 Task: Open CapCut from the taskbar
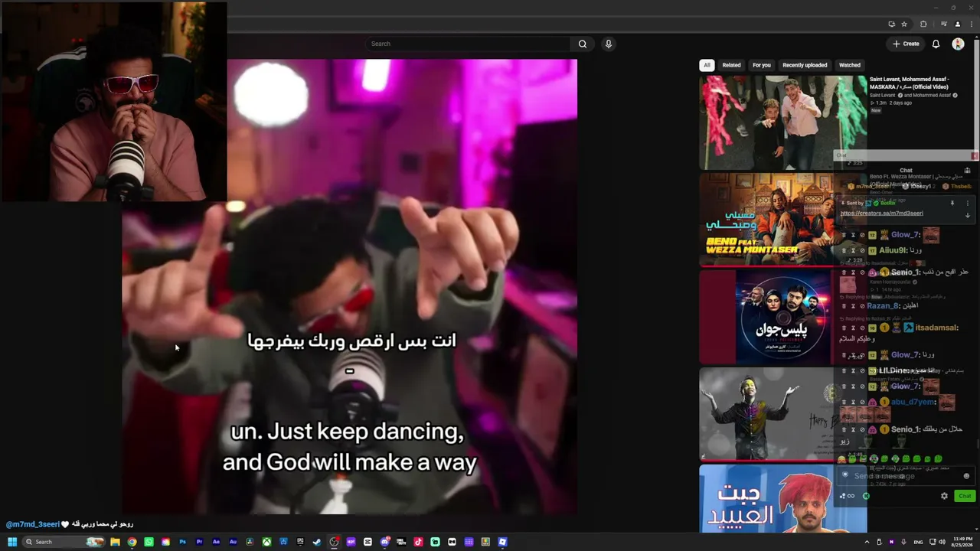[x=367, y=542]
